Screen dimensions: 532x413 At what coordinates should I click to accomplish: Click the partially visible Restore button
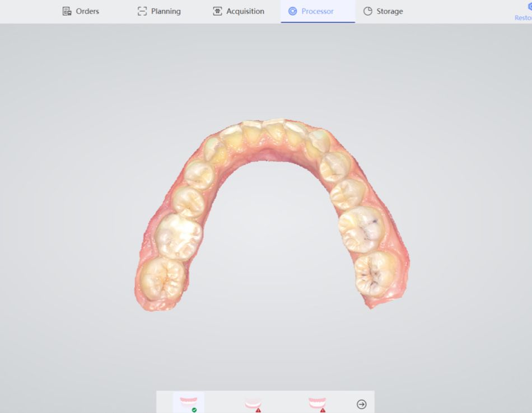tap(523, 12)
